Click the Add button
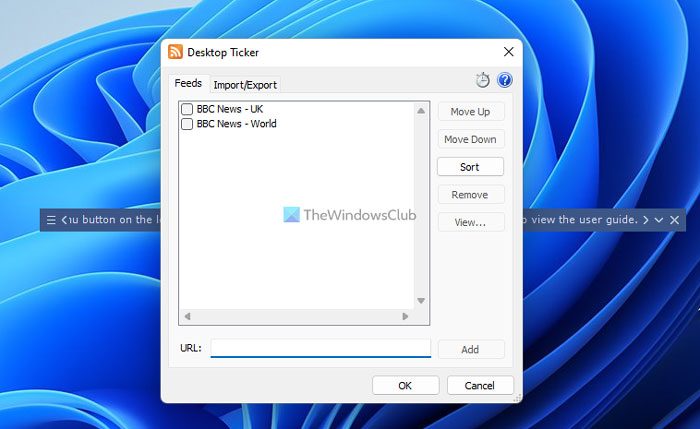700x429 pixels. [x=471, y=350]
